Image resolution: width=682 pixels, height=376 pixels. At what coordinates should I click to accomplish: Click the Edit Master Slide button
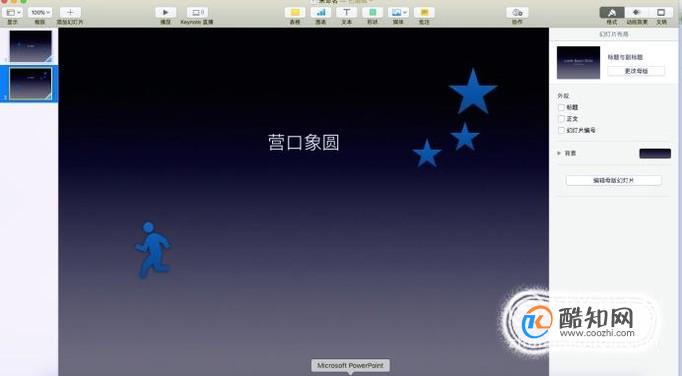pyautogui.click(x=614, y=180)
